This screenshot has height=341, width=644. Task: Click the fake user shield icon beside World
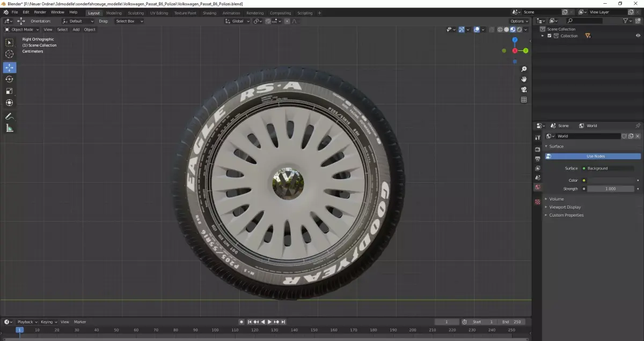[624, 136]
